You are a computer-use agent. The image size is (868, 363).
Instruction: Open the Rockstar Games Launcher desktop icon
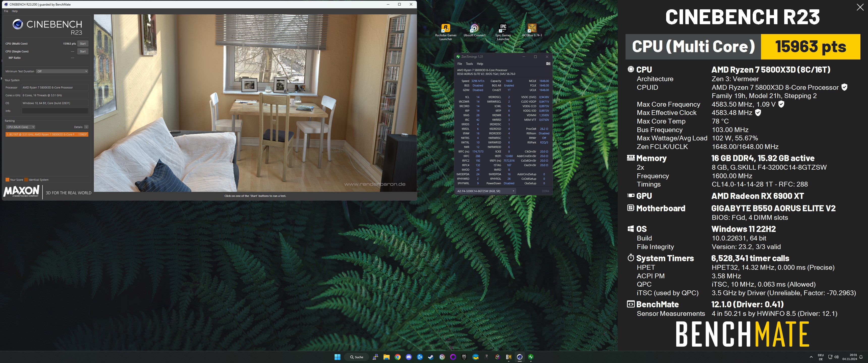[445, 32]
